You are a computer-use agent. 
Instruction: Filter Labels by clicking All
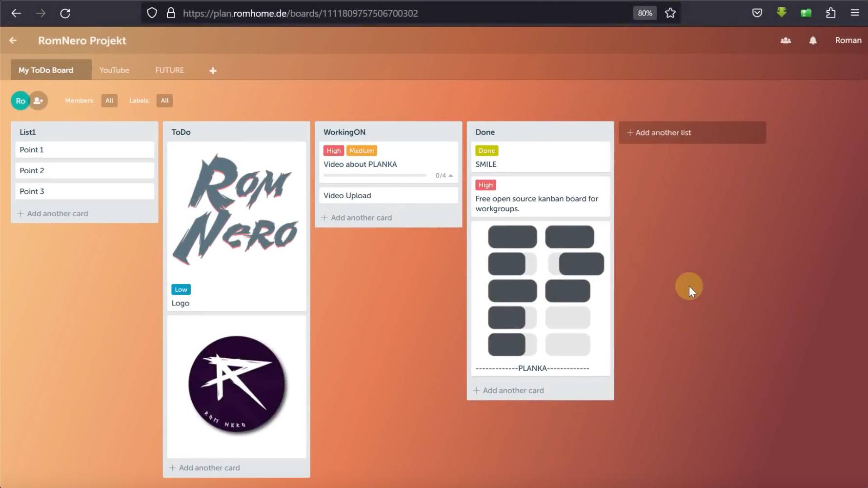pyautogui.click(x=164, y=101)
